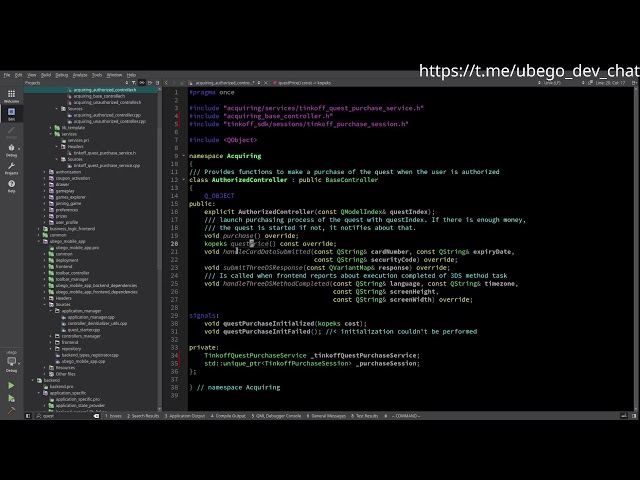The image size is (640, 480).
Task: Open the 1 Issues output pane
Action: click(x=113, y=416)
